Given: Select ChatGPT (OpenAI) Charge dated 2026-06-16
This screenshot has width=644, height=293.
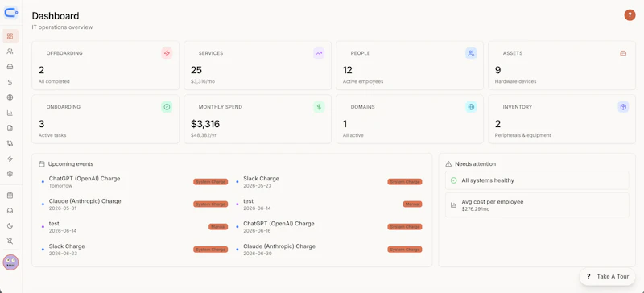Looking at the screenshot, I should (x=328, y=227).
